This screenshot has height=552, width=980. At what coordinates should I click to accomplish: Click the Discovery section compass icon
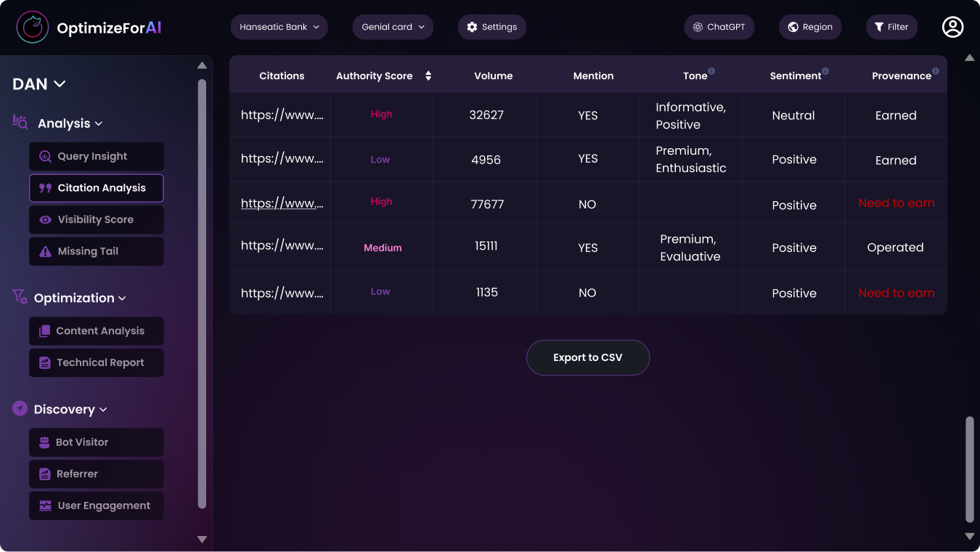click(20, 409)
